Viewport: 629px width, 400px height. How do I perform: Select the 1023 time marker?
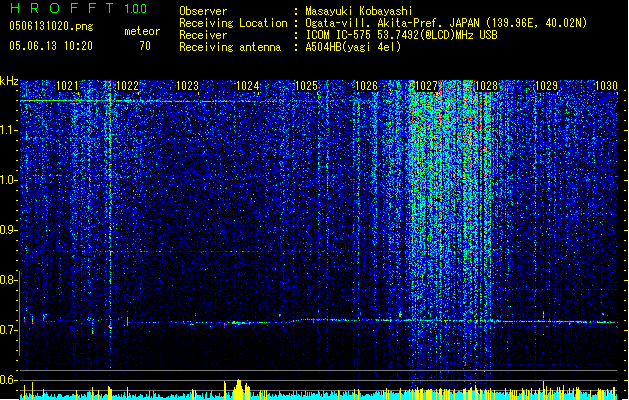(187, 86)
